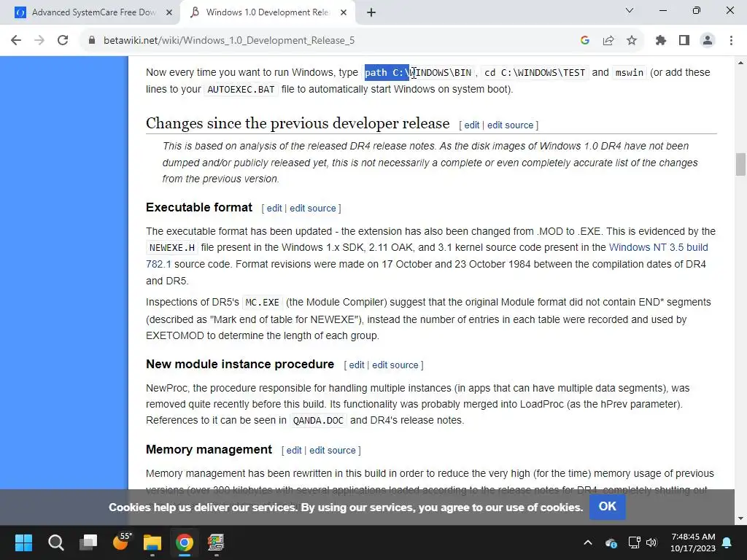The height and width of the screenshot is (560, 747).
Task: Toggle the browser side panel
Action: coord(684,41)
